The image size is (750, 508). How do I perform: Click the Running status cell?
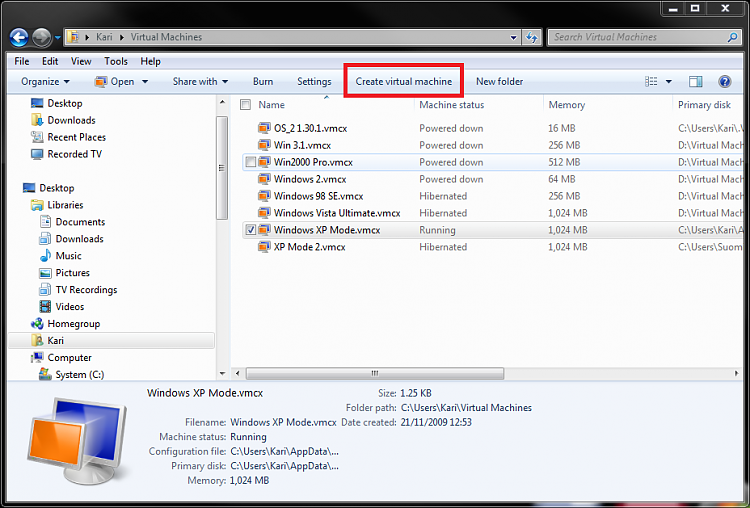pyautogui.click(x=437, y=230)
